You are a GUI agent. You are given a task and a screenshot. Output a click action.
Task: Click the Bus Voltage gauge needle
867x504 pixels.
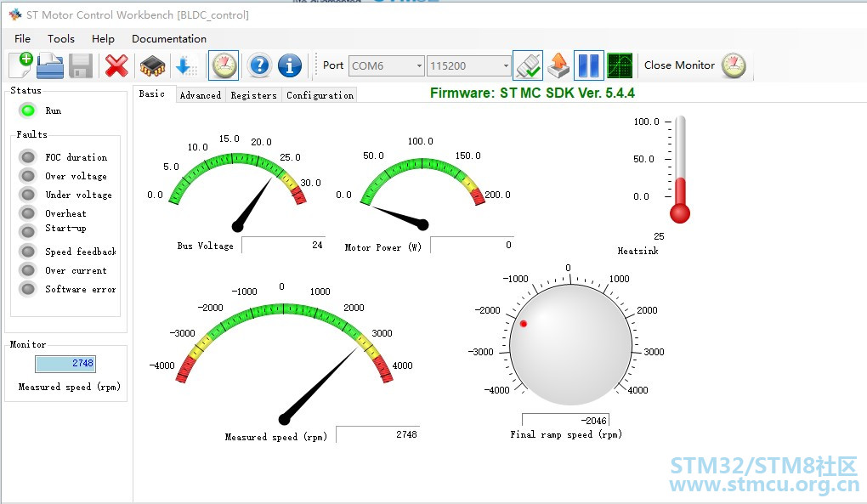(253, 203)
